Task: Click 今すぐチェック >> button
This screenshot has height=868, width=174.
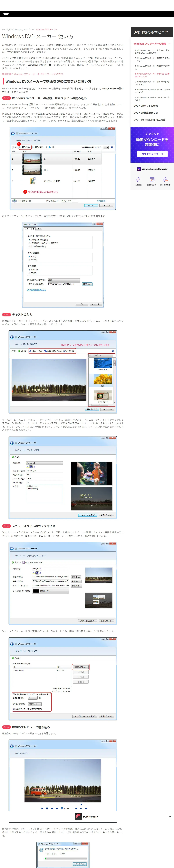Action: point(152,154)
